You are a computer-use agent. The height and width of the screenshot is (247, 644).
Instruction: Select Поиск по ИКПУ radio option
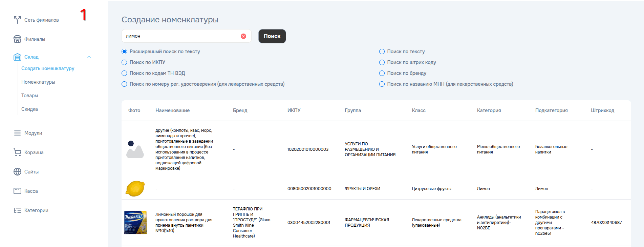tap(124, 62)
